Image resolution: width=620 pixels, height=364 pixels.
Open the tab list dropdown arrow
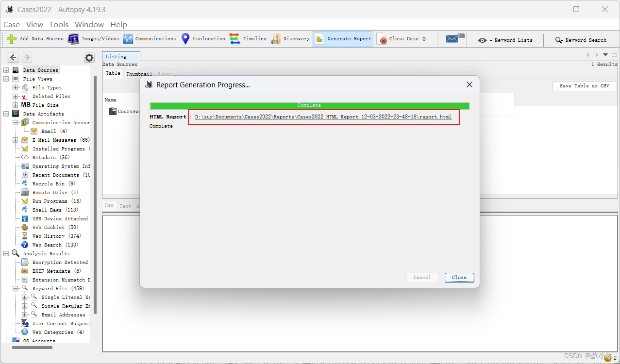605,55
